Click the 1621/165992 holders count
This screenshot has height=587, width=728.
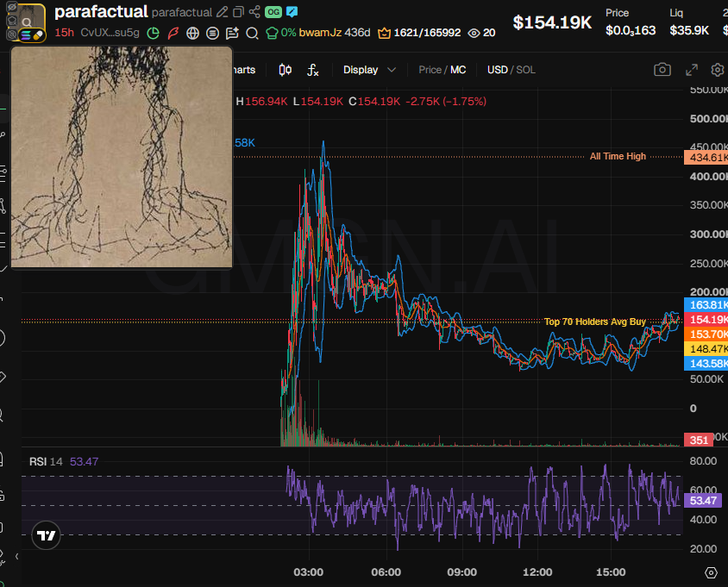point(427,33)
